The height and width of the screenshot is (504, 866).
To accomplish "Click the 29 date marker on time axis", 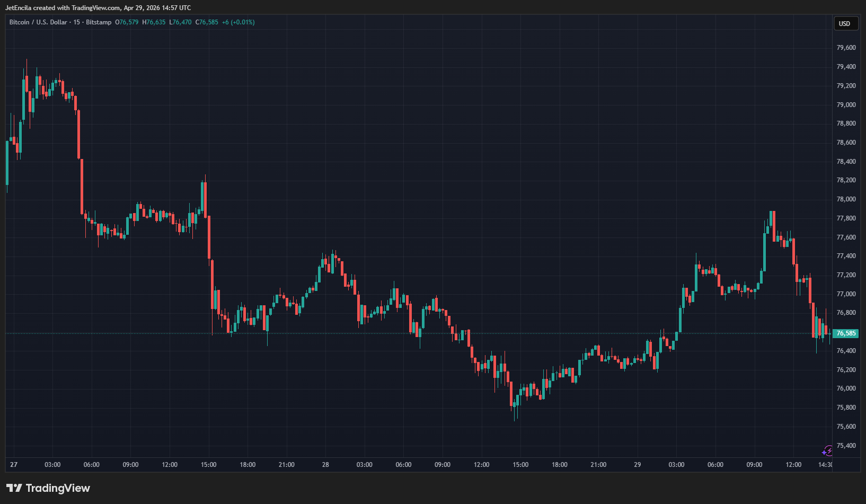I will point(637,465).
